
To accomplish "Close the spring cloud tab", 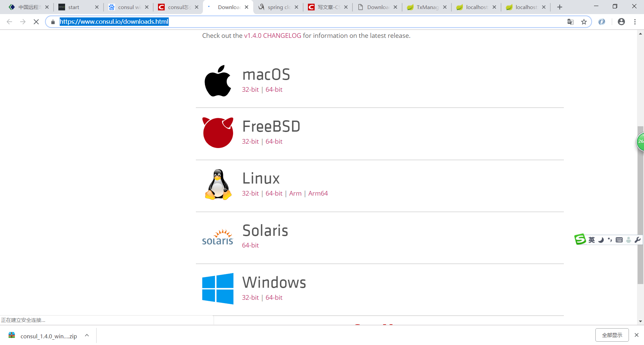I will point(296,7).
